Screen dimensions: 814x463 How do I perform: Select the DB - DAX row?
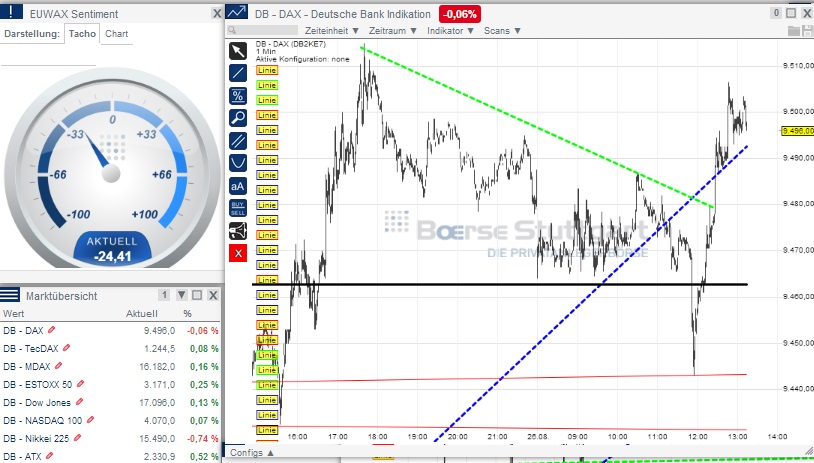[111, 330]
